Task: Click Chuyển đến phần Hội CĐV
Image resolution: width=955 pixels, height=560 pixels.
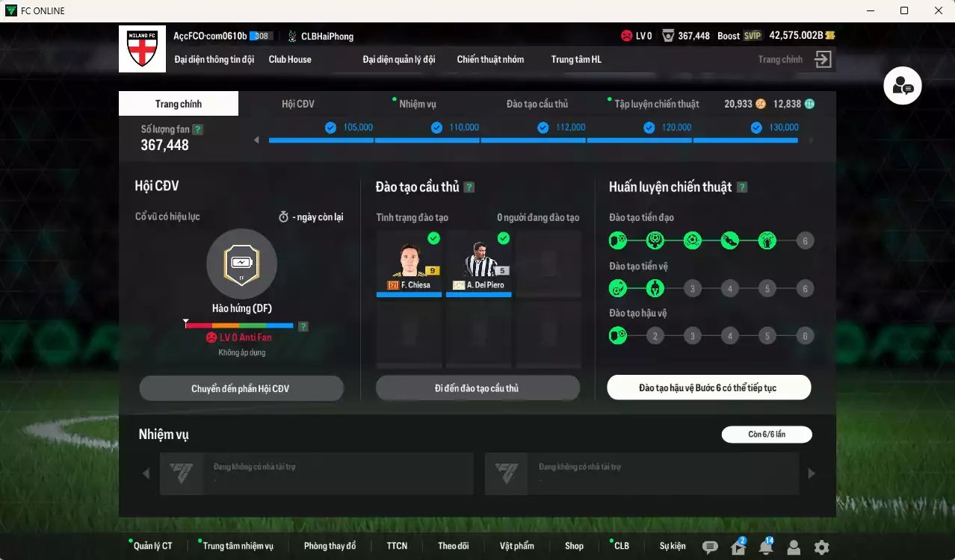Action: pos(241,388)
